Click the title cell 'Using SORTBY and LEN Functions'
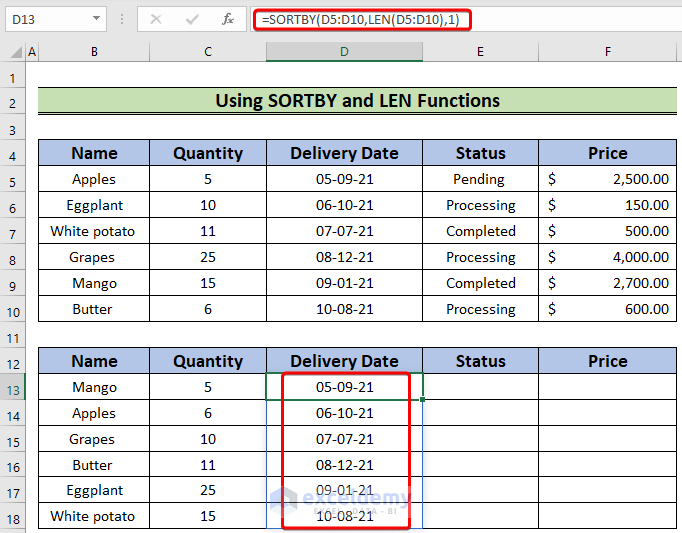 click(x=358, y=101)
